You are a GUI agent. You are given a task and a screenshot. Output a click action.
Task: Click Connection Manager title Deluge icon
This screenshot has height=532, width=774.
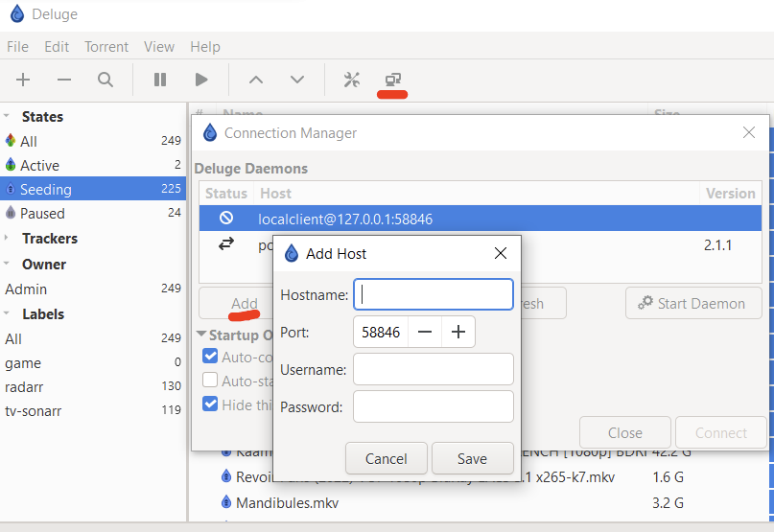pos(210,132)
